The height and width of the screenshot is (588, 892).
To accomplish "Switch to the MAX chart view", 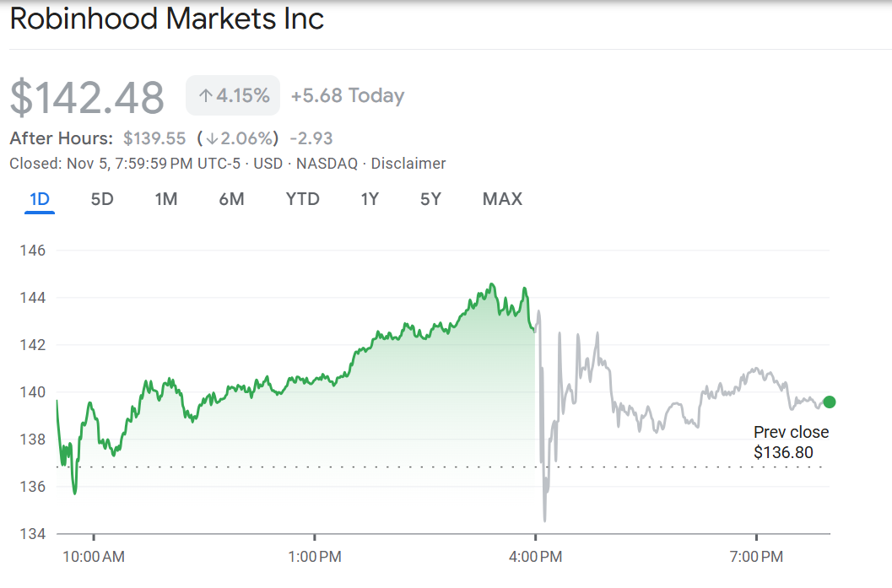I will click(x=501, y=199).
